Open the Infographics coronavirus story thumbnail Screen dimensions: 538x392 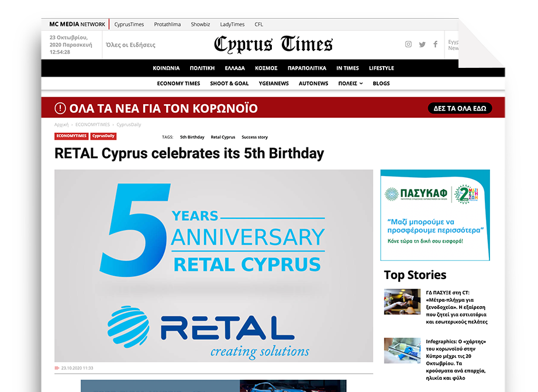pyautogui.click(x=402, y=350)
